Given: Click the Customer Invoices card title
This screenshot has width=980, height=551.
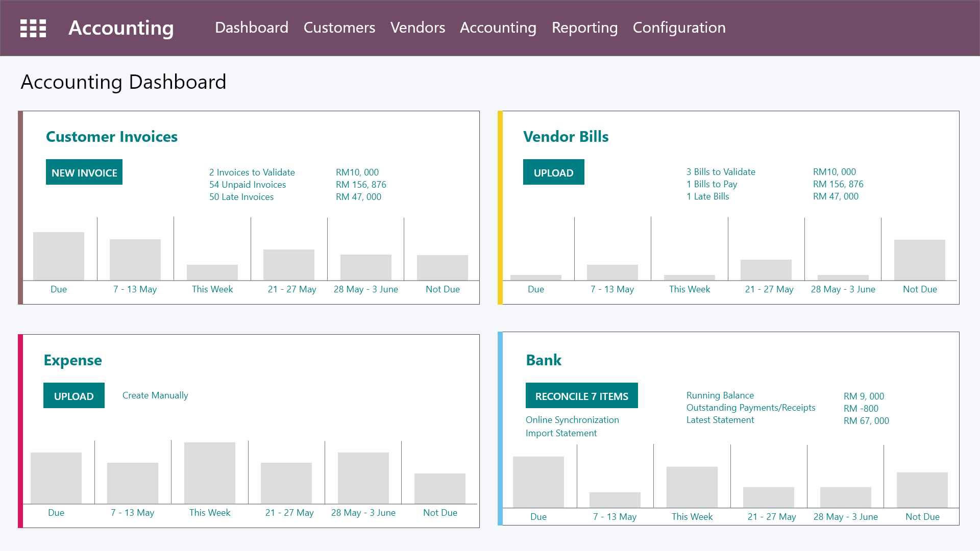Looking at the screenshot, I should [112, 137].
